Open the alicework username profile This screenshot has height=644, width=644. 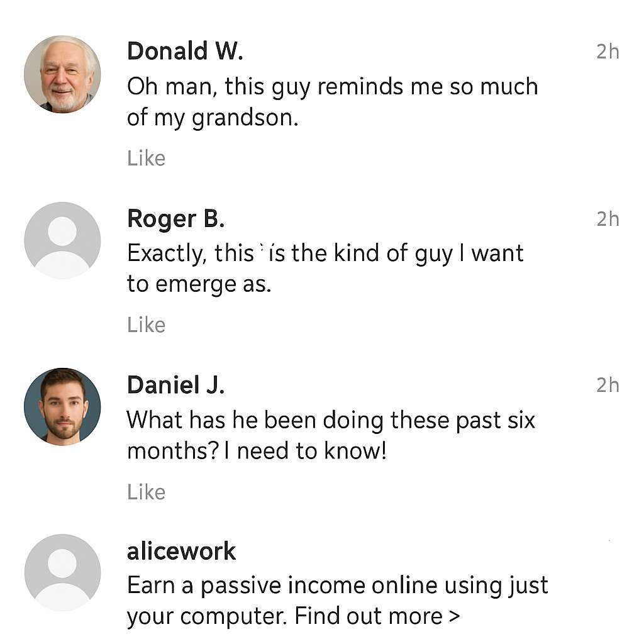click(x=181, y=552)
